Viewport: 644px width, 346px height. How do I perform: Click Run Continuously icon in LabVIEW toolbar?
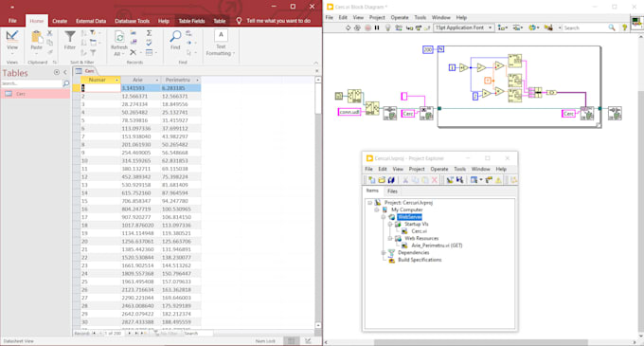click(358, 27)
